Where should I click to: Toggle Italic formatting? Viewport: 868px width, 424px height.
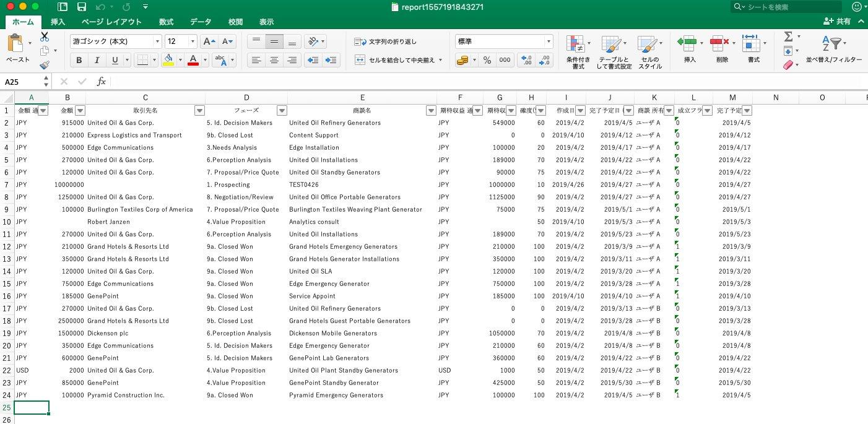pos(97,60)
